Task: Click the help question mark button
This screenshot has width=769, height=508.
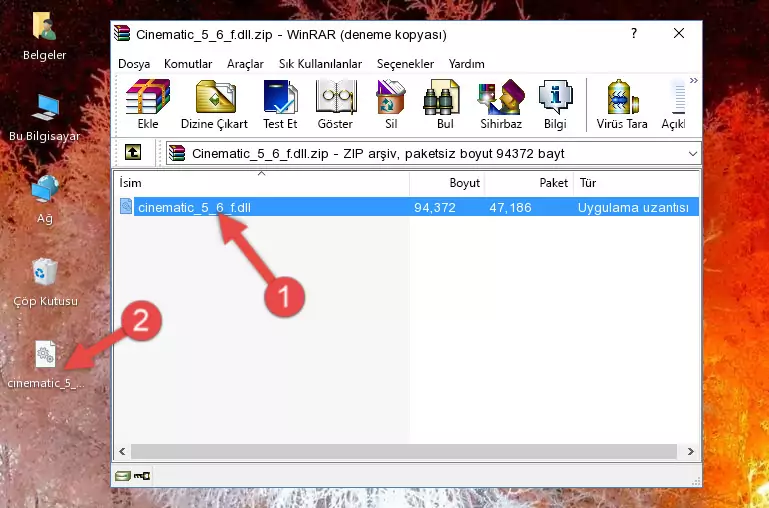Action: pos(634,33)
